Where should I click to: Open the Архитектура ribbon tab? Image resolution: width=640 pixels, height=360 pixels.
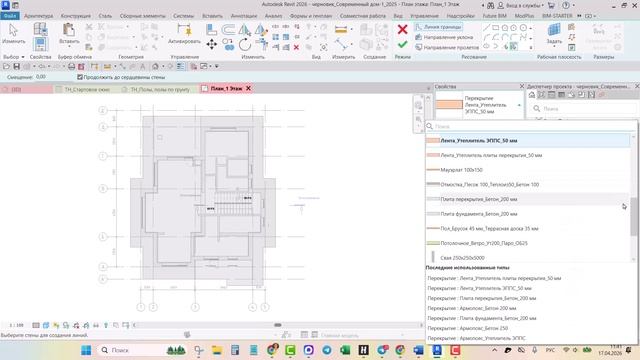38,16
